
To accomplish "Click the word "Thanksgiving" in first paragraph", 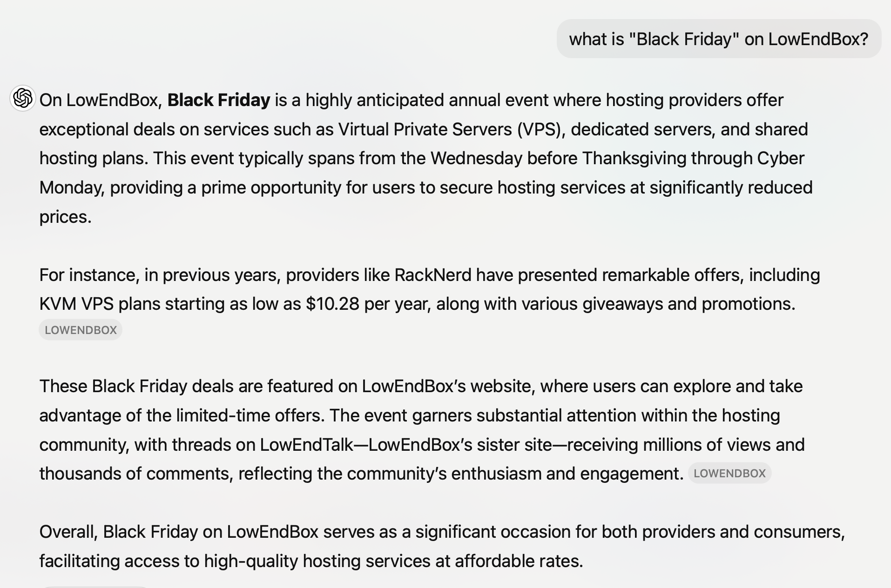I will 634,159.
